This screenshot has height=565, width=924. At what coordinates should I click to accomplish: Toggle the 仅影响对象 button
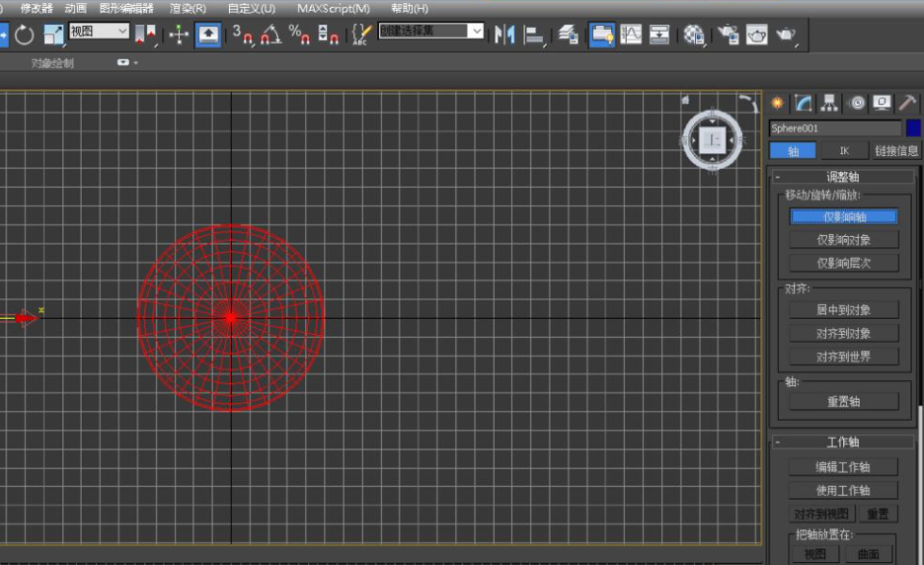point(844,239)
